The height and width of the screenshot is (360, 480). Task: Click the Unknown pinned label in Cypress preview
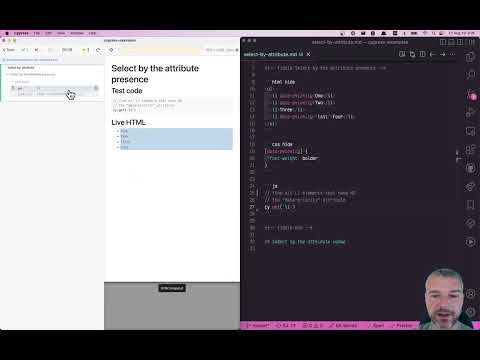172,288
